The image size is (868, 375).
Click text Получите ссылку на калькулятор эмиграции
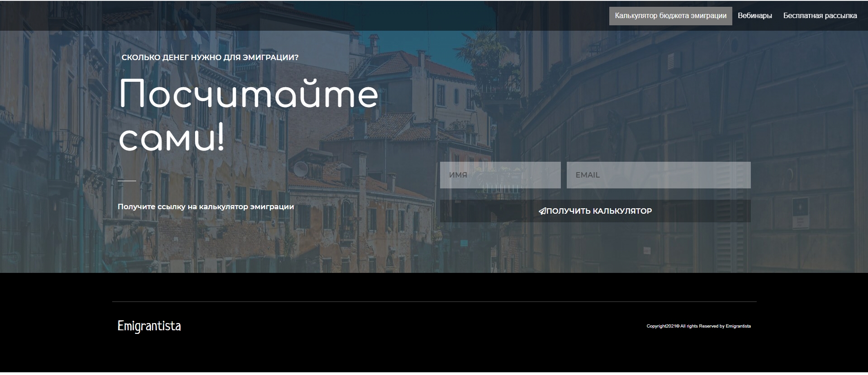tap(206, 206)
